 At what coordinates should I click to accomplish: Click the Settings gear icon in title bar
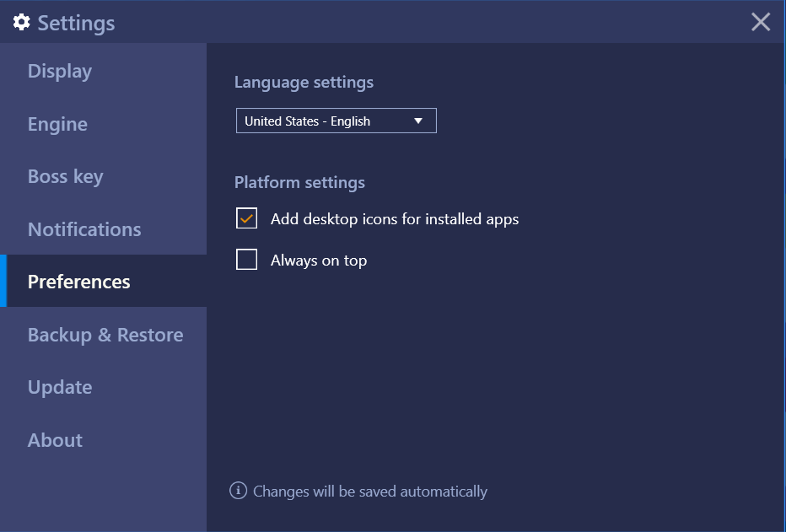click(21, 23)
